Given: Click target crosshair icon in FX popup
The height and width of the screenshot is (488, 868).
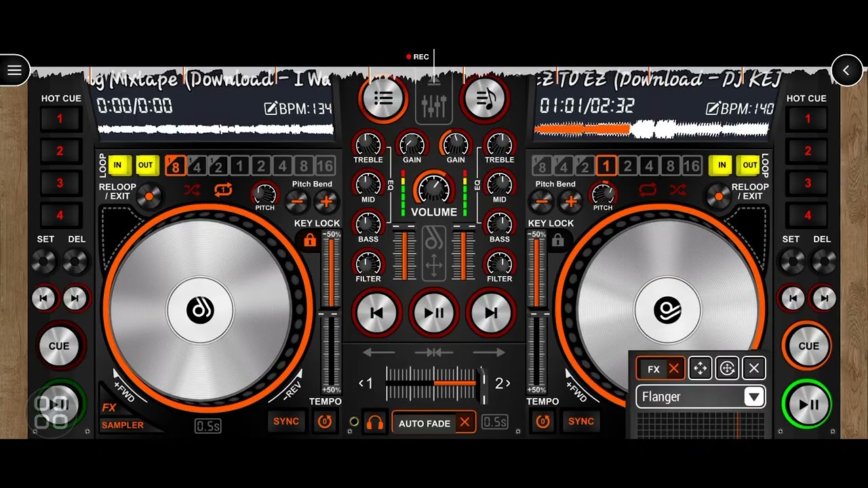Looking at the screenshot, I should (727, 369).
